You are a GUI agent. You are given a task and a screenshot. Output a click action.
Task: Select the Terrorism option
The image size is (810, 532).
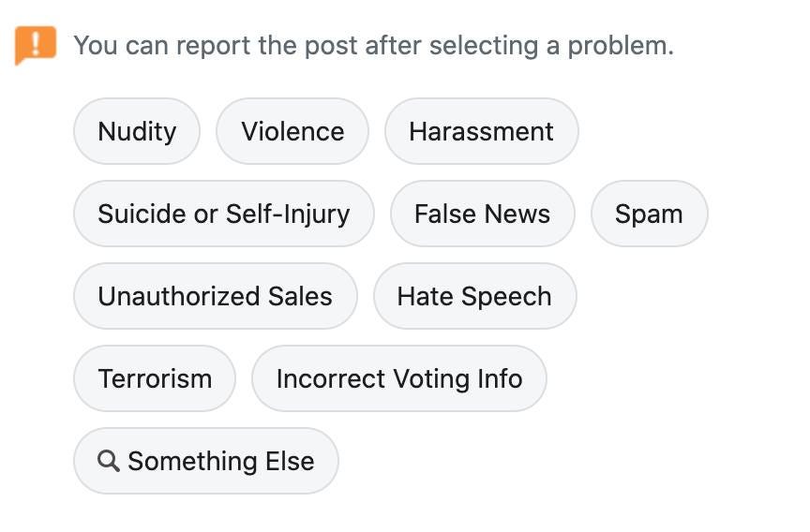pyautogui.click(x=155, y=378)
